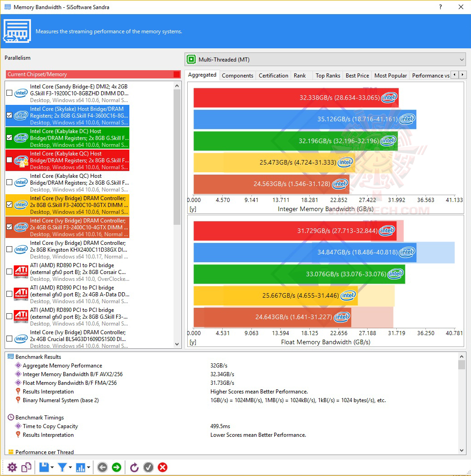Open the Multi-Threaded (MT) parallelism dropdown
471x476 pixels.
[325, 59]
